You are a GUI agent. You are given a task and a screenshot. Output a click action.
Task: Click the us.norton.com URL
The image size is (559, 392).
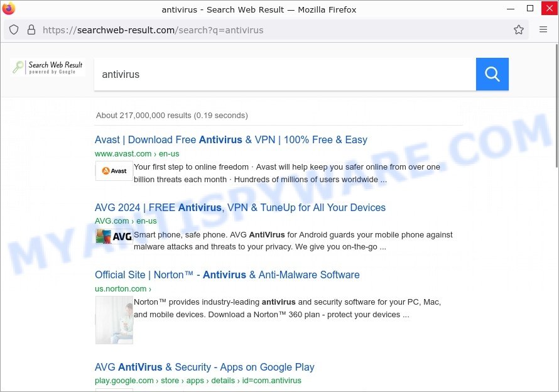123,288
